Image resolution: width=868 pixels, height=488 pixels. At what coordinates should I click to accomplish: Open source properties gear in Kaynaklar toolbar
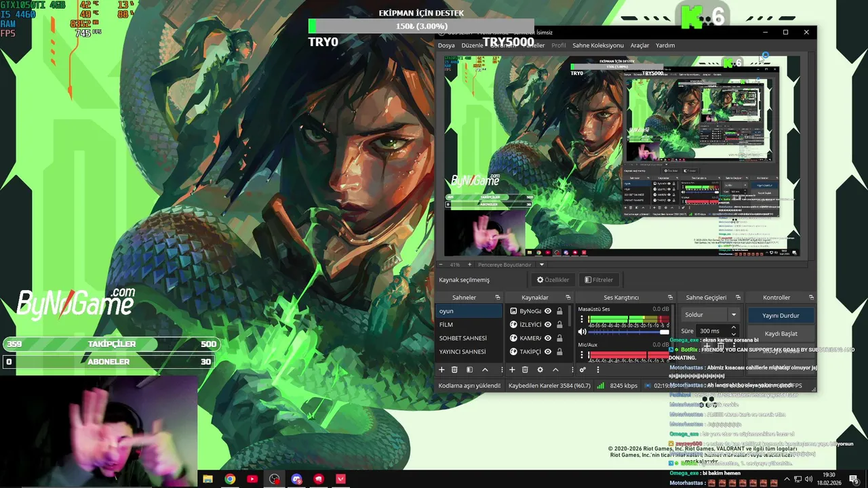click(540, 369)
